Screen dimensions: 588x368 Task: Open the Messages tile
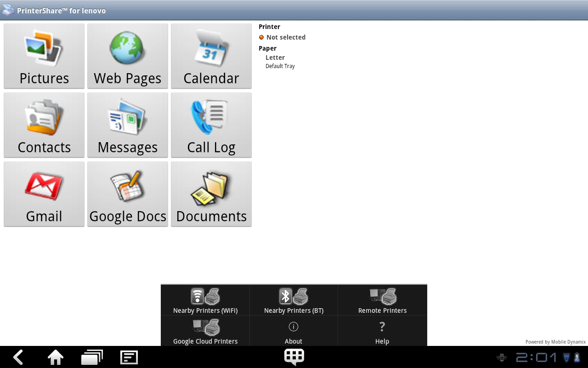click(x=128, y=125)
